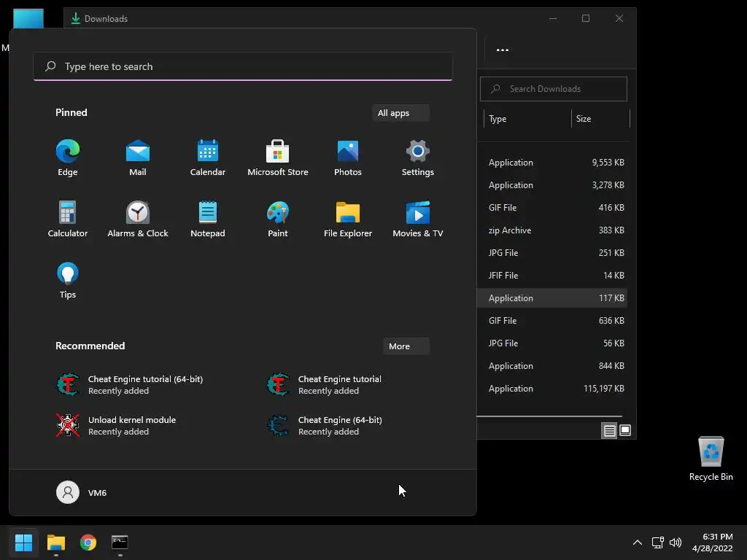747x560 pixels.
Task: Click the Start menu search field
Action: 243,66
